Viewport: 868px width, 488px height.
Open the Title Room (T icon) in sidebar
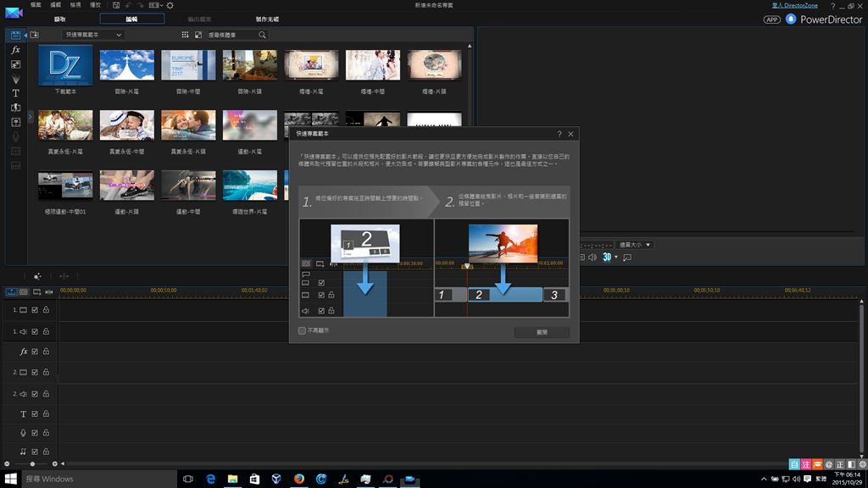click(15, 93)
